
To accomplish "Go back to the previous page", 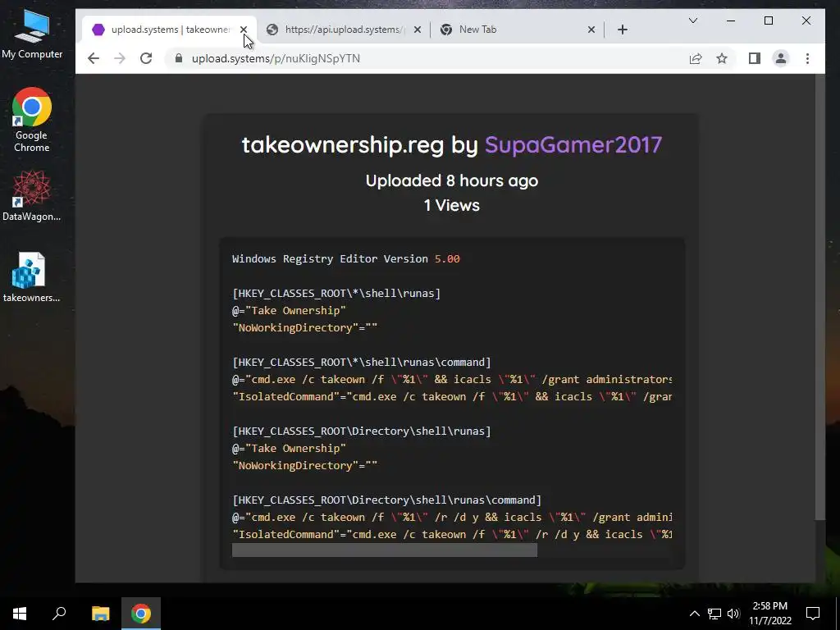I will (x=94, y=58).
